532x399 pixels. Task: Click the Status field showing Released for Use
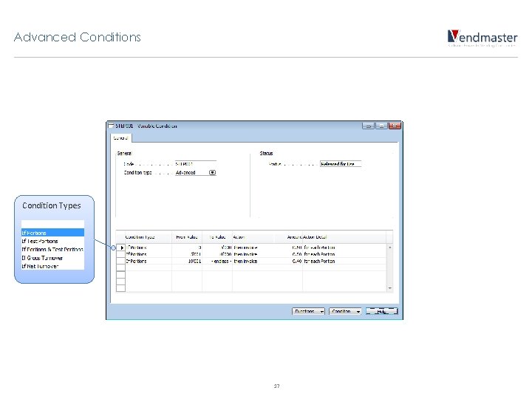coord(341,164)
